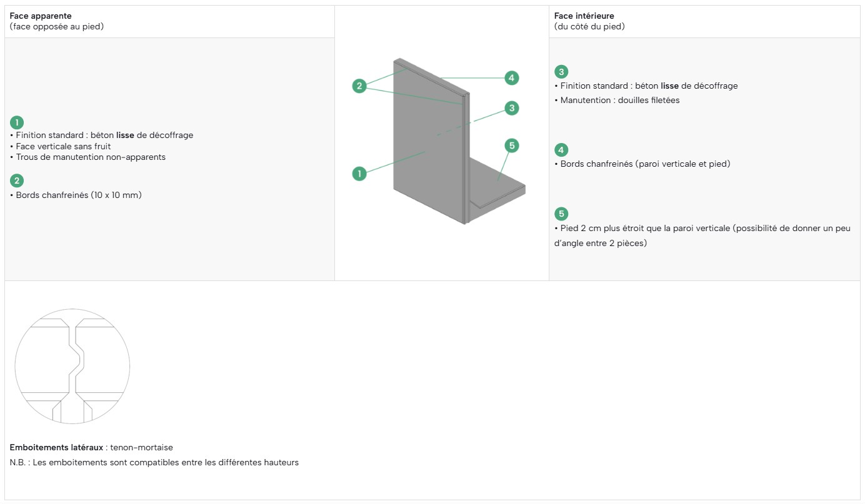Click green badge 1 beside the wall diagram

pos(359,173)
